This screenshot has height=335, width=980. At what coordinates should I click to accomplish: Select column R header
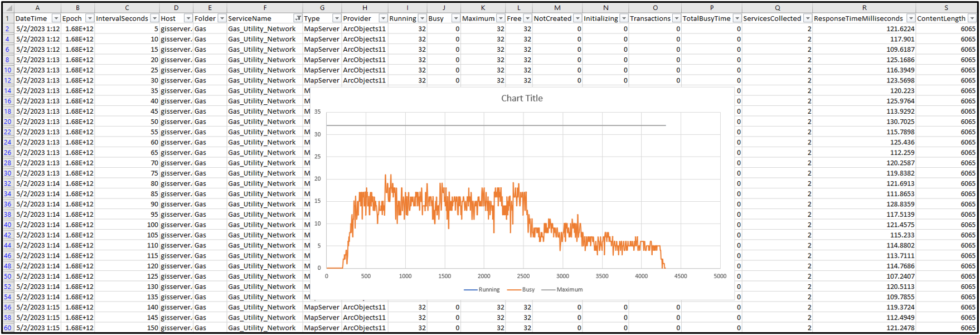[864, 8]
